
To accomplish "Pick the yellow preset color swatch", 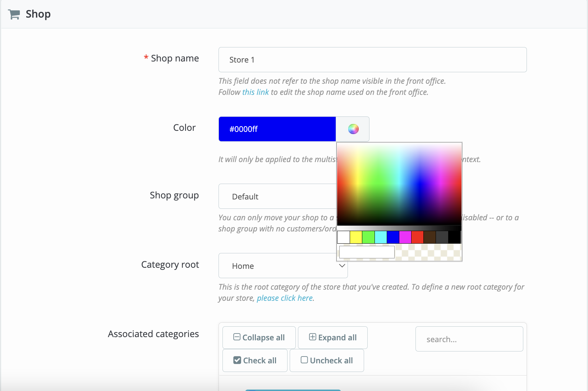I will (x=356, y=237).
